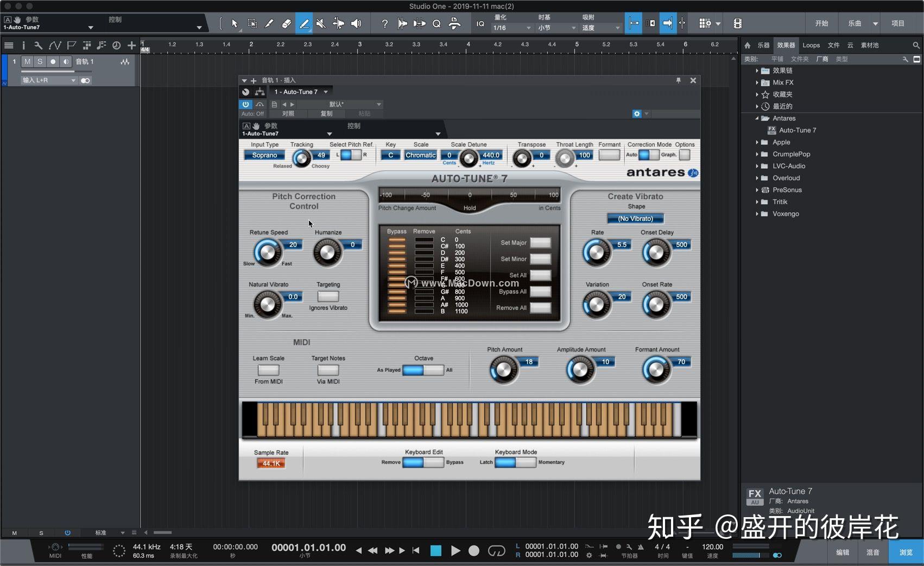This screenshot has height=566, width=924.
Task: Toggle Keyboard Mode Latch/Momentary switch
Action: tap(515, 462)
